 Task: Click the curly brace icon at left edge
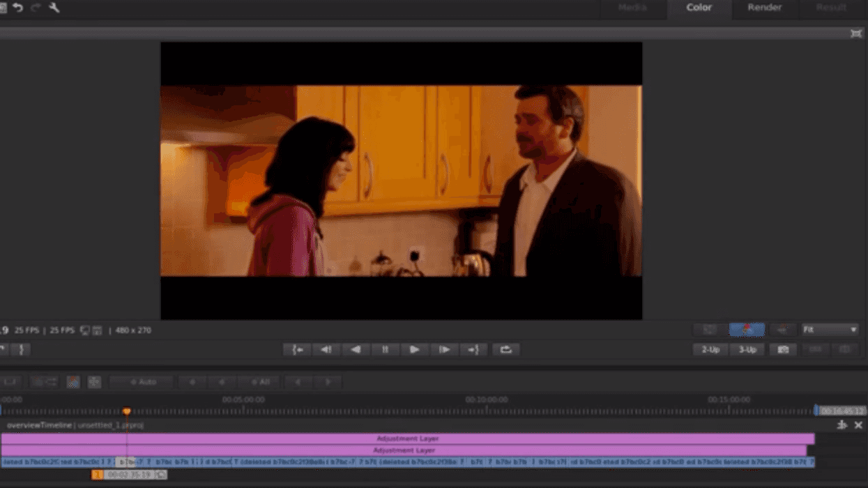pyautogui.click(x=21, y=350)
